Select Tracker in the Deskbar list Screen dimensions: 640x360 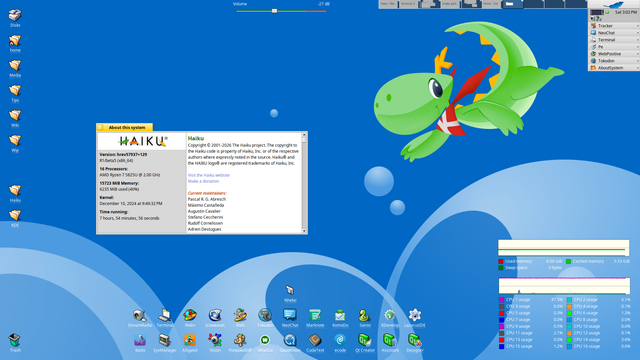click(614, 26)
